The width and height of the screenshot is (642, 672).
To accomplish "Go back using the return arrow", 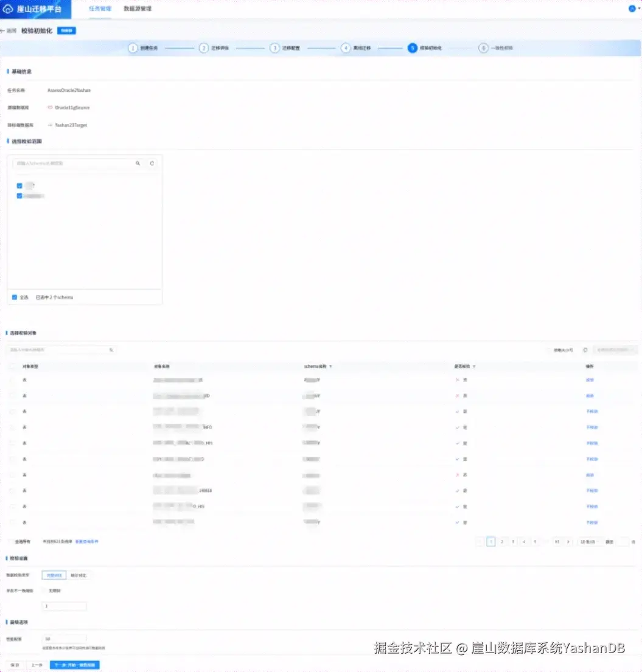I will click(x=3, y=30).
